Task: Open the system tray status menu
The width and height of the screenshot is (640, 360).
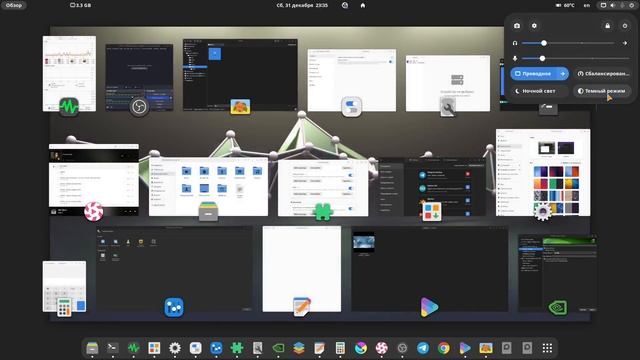Action: 617,5
